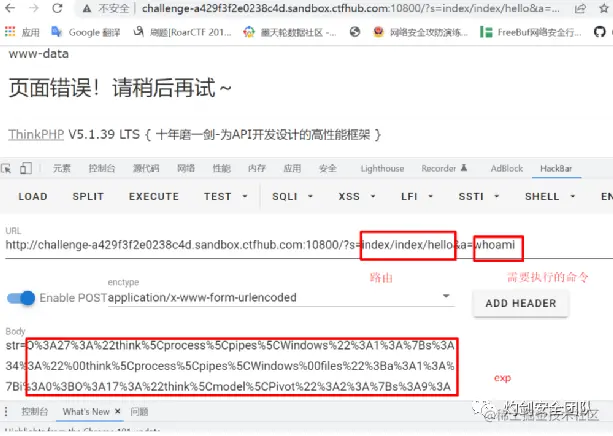The height and width of the screenshot is (436, 613).
Task: Switch to the 应用 DevTools tab
Action: 292,169
